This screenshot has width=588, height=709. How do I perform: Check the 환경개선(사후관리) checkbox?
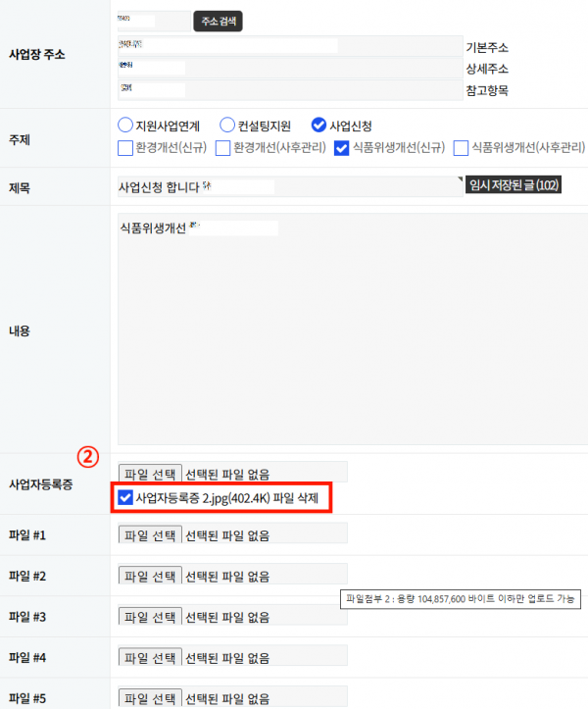(222, 148)
